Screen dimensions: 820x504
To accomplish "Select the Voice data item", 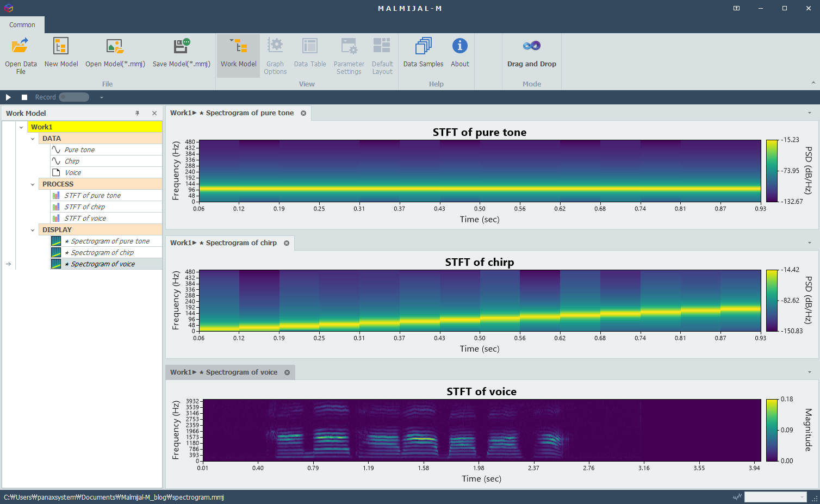I will pos(106,173).
